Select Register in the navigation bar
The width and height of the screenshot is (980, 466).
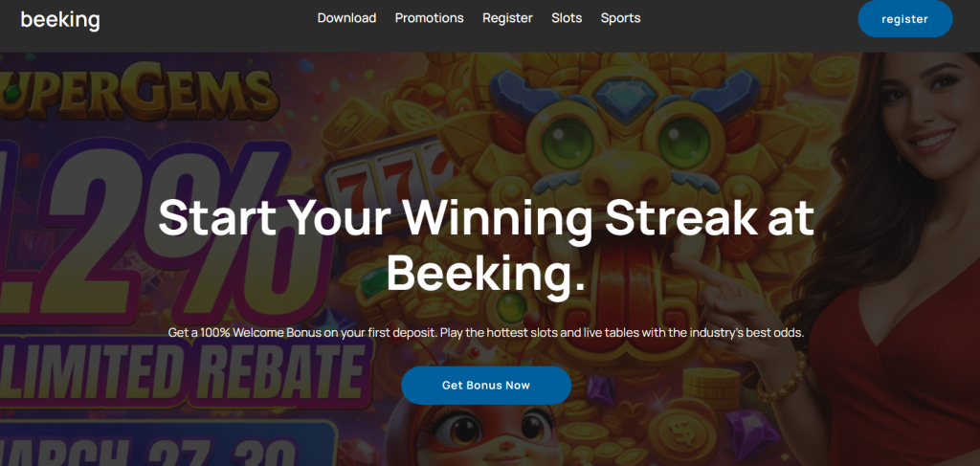pyautogui.click(x=507, y=18)
